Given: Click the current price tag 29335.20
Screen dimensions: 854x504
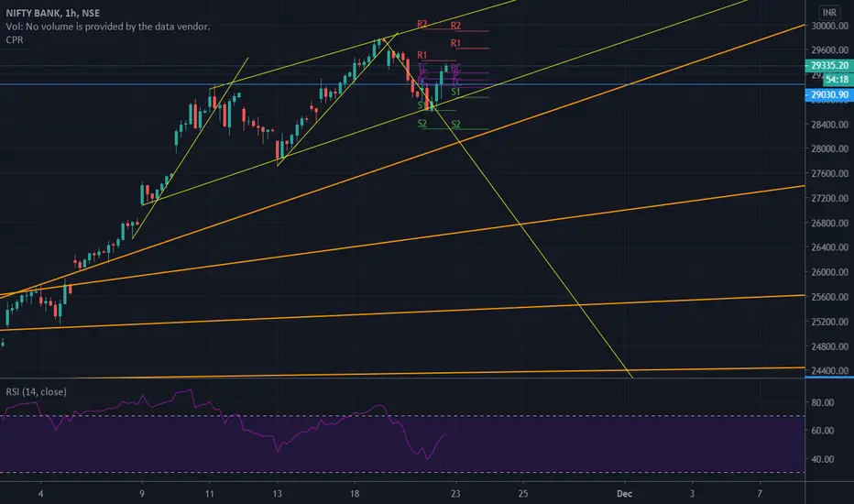Looking at the screenshot, I should [x=829, y=65].
